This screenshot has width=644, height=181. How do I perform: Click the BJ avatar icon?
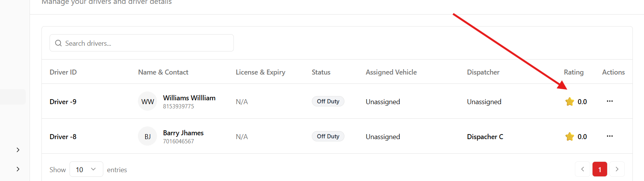(147, 136)
